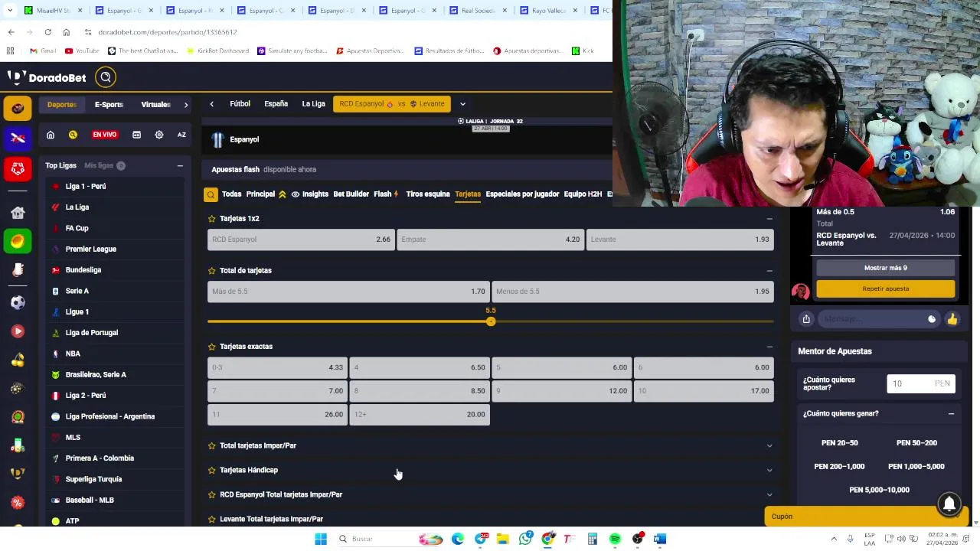Click the stake amount input field
980x551 pixels.
(921, 383)
